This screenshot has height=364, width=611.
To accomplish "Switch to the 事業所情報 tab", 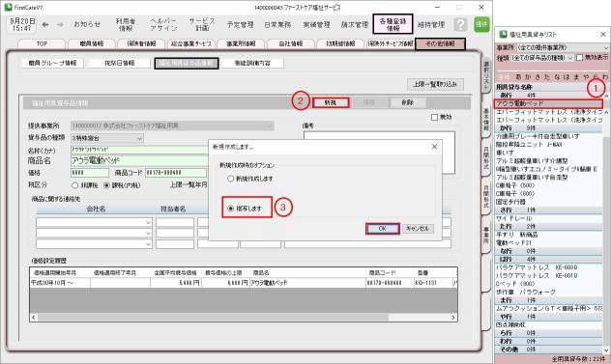I will pos(241,43).
